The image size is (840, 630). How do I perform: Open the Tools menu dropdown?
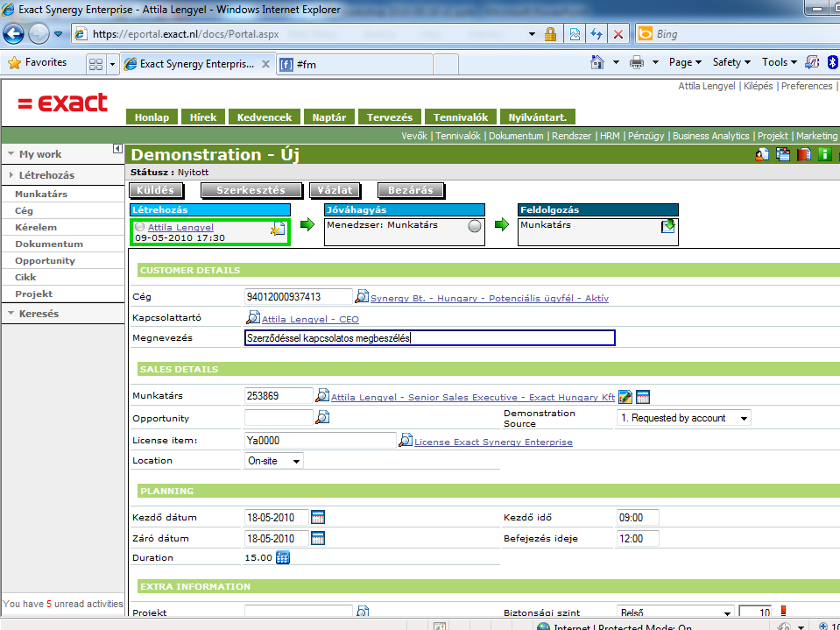tap(780, 63)
